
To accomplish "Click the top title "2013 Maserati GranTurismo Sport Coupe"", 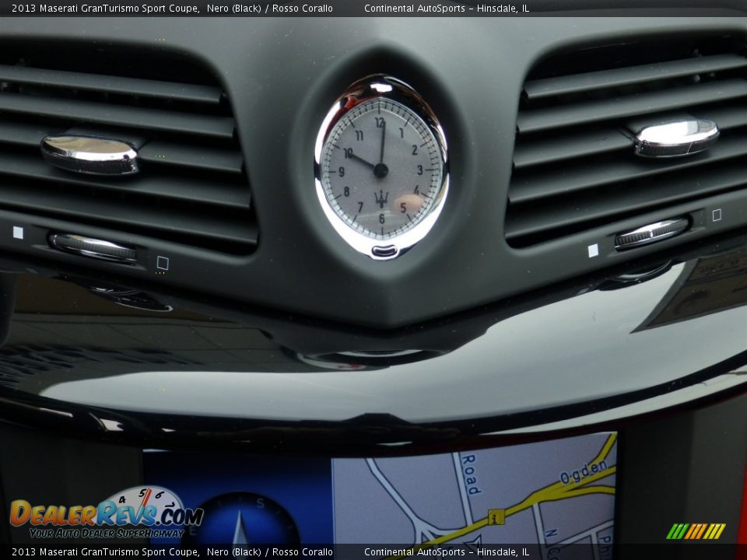I will pos(105,9).
